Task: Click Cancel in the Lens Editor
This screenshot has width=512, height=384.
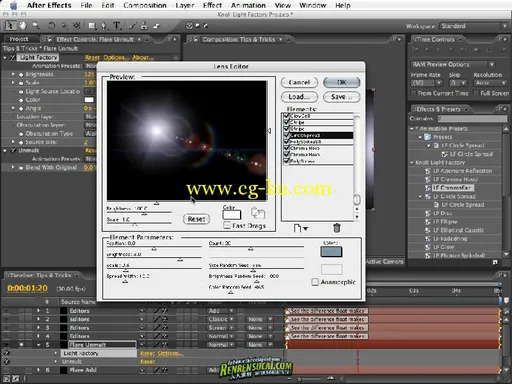Action: 299,82
